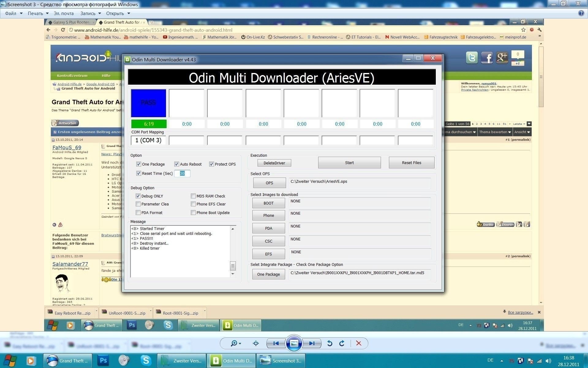Click the volume speaker tray icon
588x368 pixels.
pyautogui.click(x=548, y=361)
